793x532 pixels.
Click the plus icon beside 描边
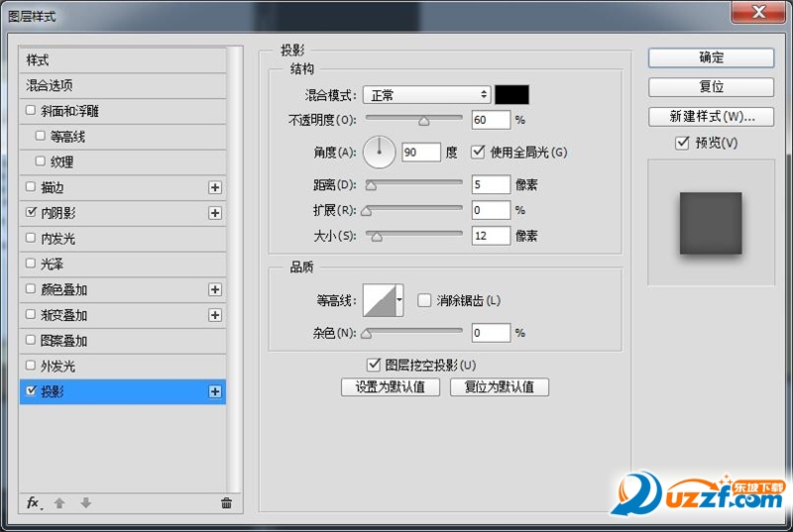[214, 187]
